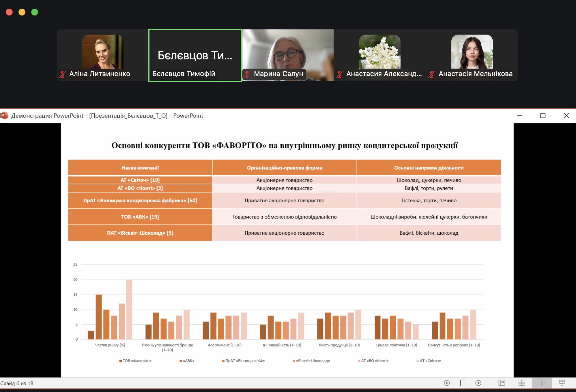Screen dimensions: 576x392
Task: Click 'ПрАТ «Вінницька кондитерська фабрика» [54]' cell
Action: [x=140, y=201]
